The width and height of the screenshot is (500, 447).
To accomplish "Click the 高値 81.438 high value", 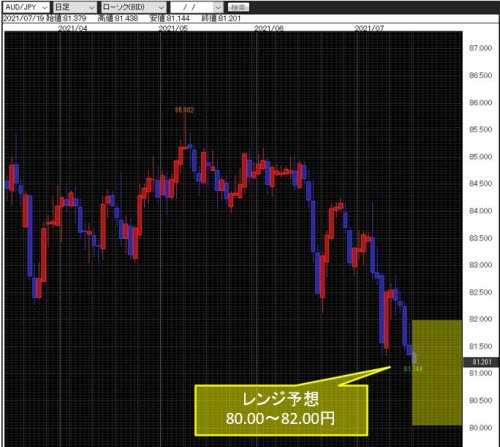I will pos(118,18).
